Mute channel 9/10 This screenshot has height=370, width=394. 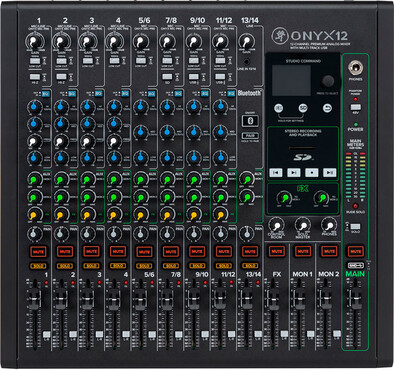[197, 252]
